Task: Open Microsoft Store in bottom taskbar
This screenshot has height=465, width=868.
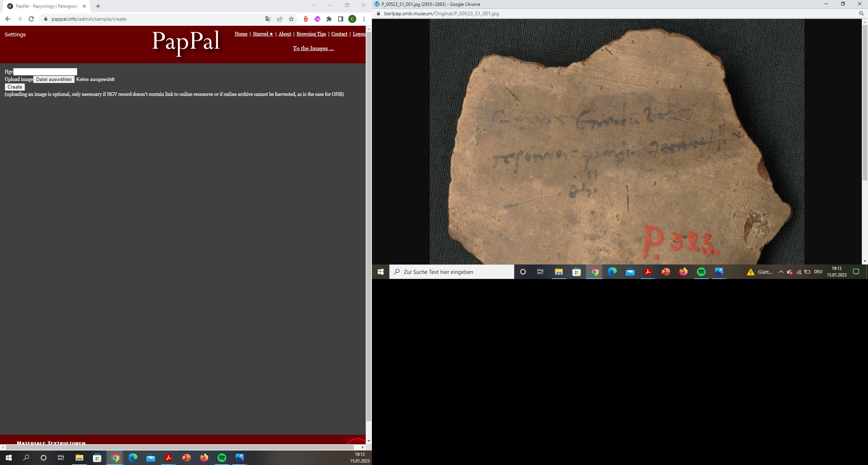Action: 97,458
